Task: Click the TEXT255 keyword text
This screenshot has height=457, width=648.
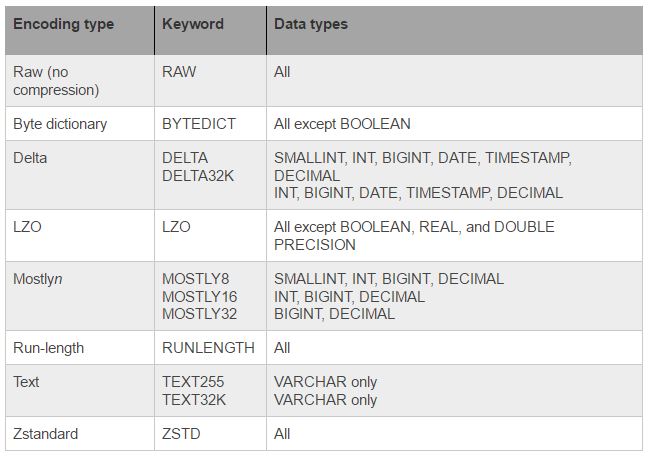Action: point(193,382)
